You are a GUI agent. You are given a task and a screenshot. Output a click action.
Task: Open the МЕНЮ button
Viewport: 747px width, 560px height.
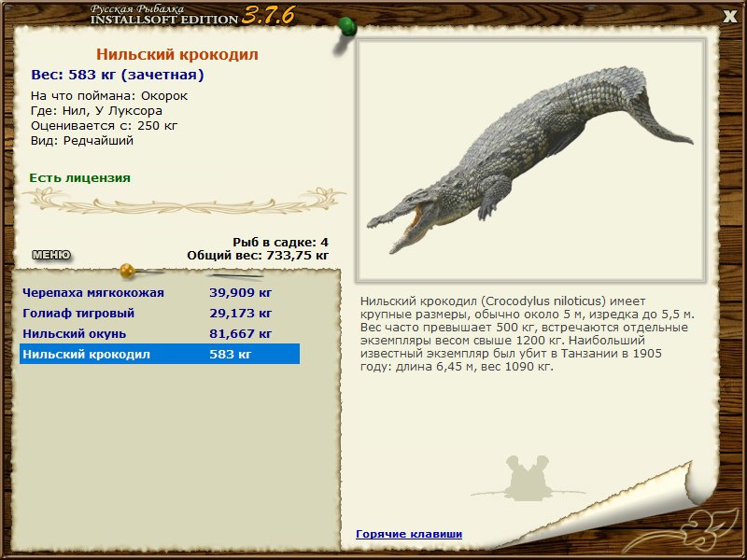tap(51, 255)
